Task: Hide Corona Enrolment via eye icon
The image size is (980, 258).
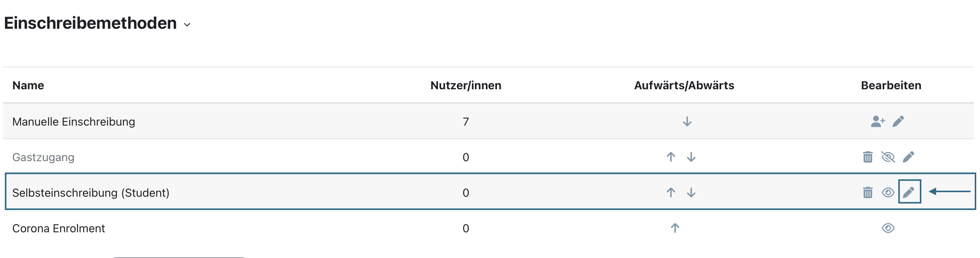Action: [888, 228]
